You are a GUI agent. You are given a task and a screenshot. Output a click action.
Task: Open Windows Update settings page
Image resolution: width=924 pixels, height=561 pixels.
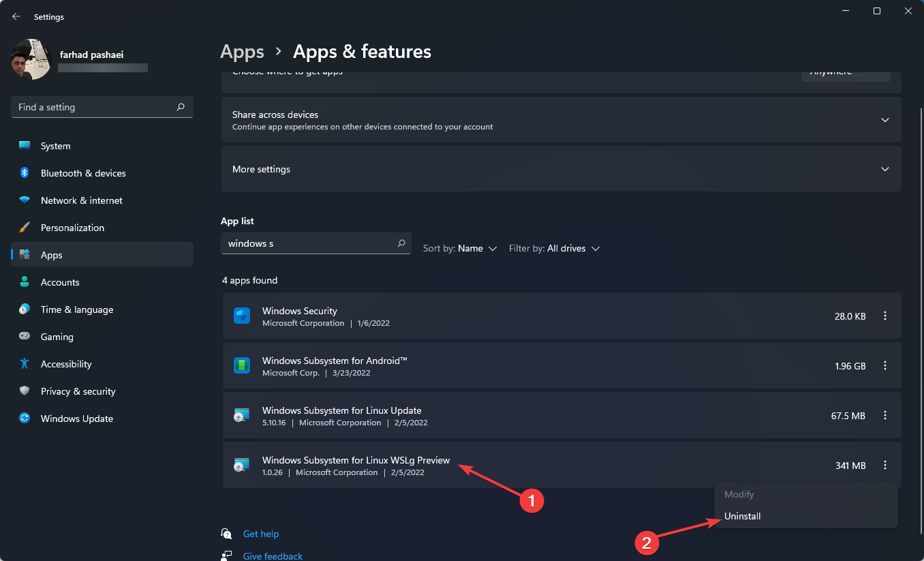click(x=76, y=419)
